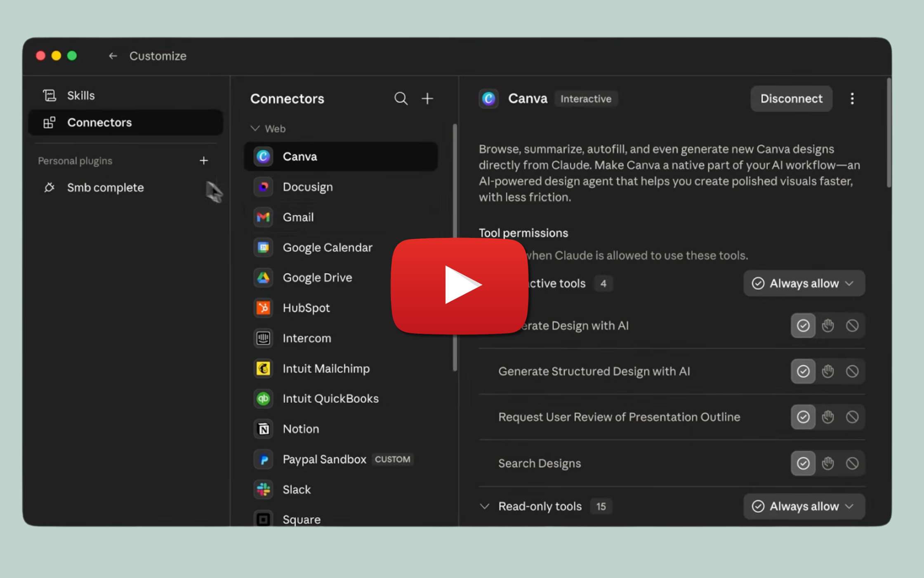This screenshot has height=578, width=924.
Task: Click the Read-only tools count badge 15
Action: [601, 506]
